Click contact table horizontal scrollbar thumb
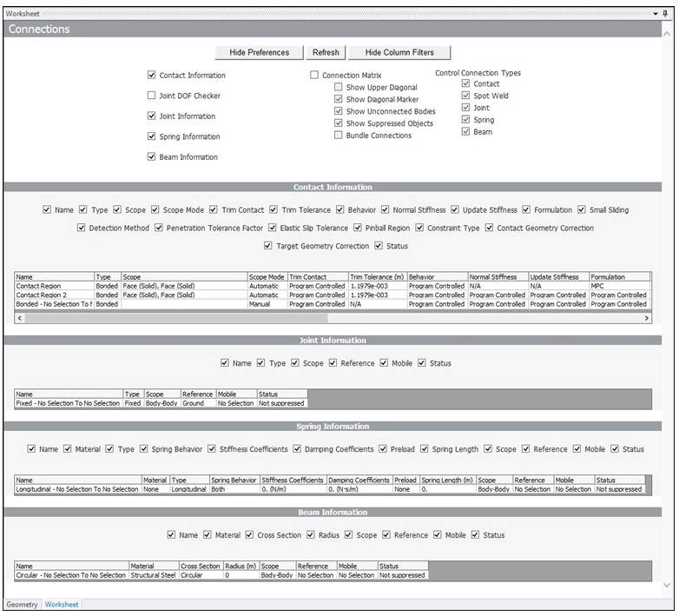The image size is (679, 616). (176, 318)
